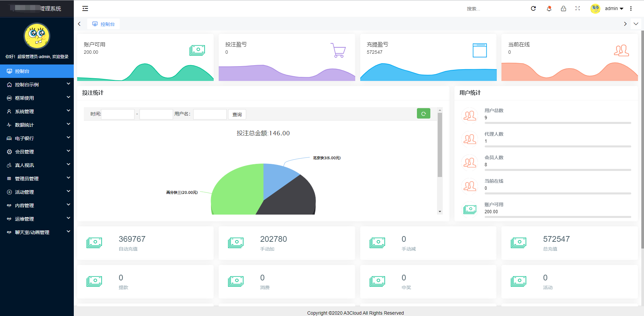Viewport: 644px width, 316px height.
Task: Click the 查询 search button
Action: [237, 115]
